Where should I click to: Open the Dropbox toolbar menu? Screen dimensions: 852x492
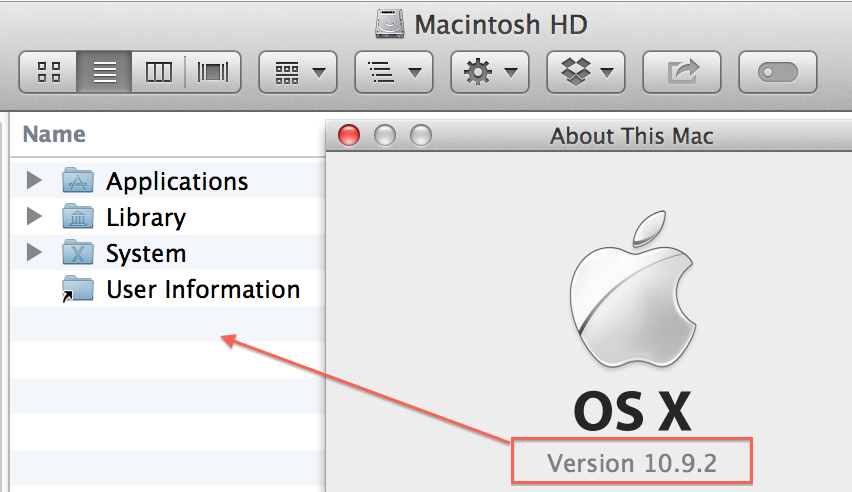tap(586, 72)
